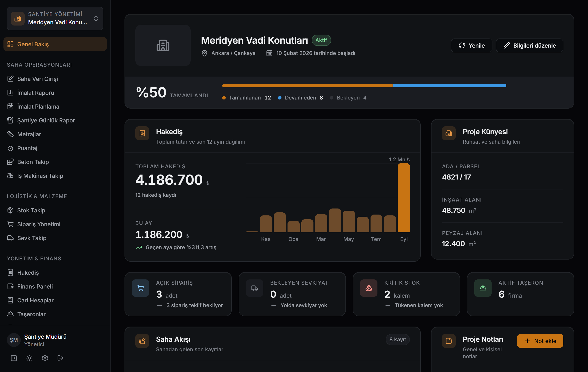Click the Bekleyen legend dot

tap(331, 98)
